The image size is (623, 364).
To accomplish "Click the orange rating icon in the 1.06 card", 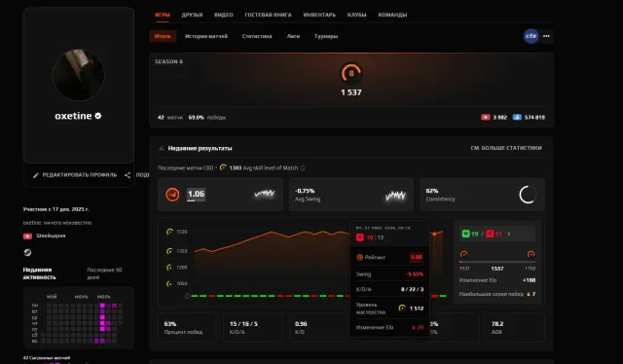I will click(172, 195).
